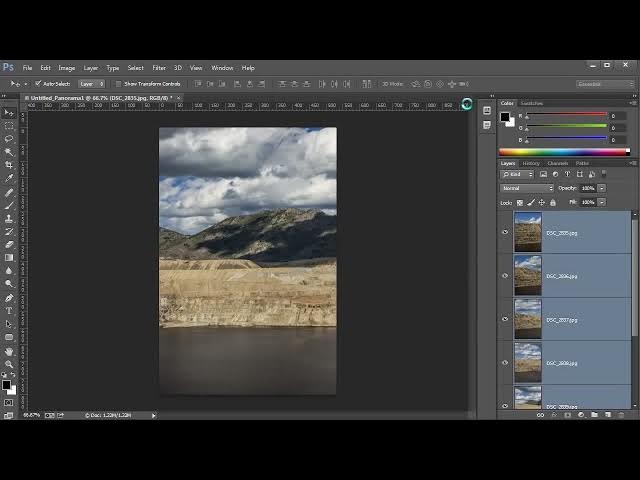Screen dimensions: 640x480
Task: Uncheck the Auto-Select checkbox
Action: (38, 84)
